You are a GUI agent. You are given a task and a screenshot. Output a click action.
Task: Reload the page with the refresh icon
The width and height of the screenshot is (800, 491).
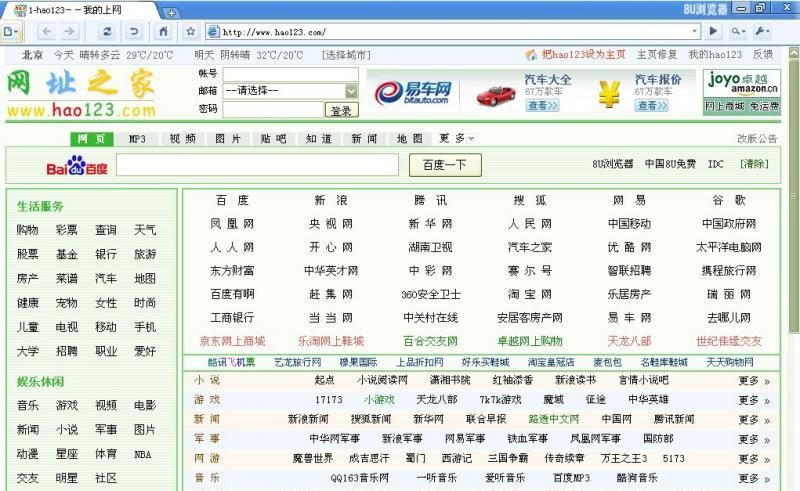point(107,32)
